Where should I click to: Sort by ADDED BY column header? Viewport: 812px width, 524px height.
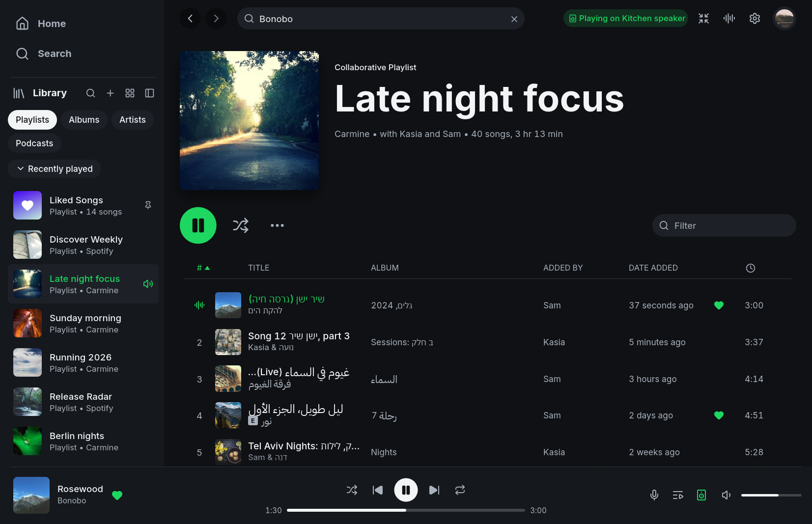pyautogui.click(x=563, y=268)
